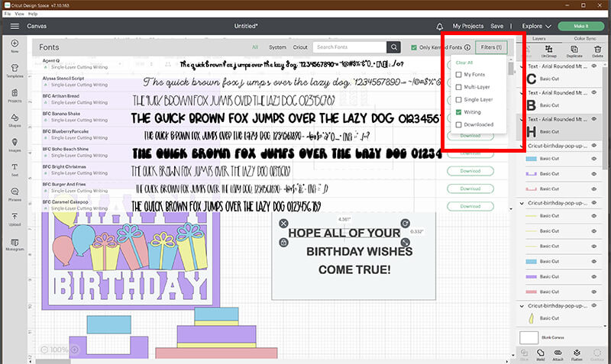Select the All fonts tab

255,47
